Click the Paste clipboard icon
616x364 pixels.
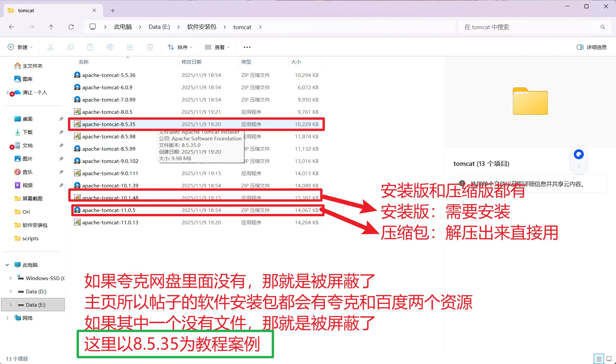[x=90, y=47]
